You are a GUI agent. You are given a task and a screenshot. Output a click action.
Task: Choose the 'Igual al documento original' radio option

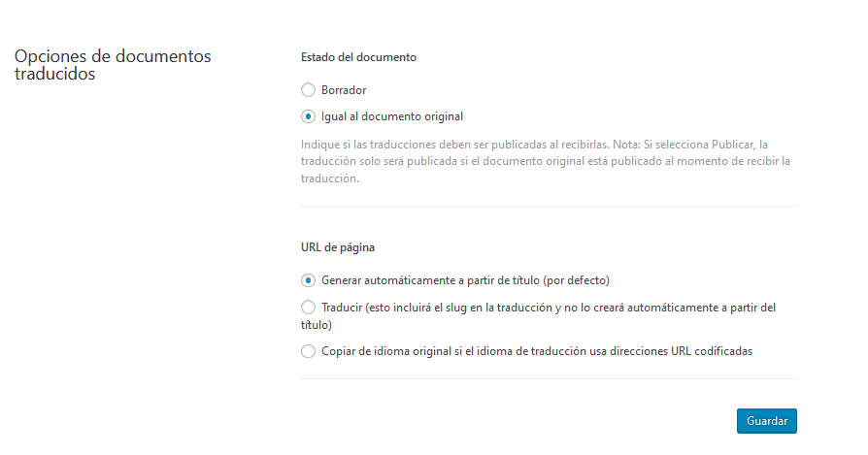(308, 116)
